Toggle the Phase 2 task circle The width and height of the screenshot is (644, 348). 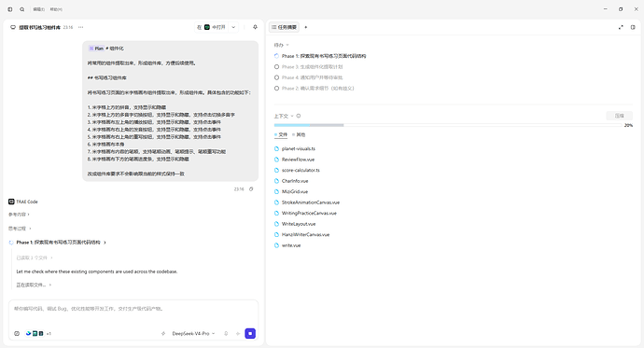click(276, 88)
